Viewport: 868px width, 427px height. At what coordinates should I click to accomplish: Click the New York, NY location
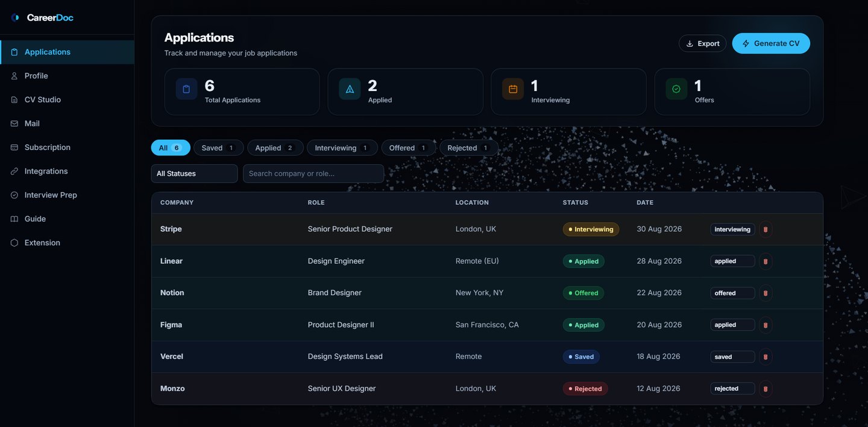[x=479, y=293]
